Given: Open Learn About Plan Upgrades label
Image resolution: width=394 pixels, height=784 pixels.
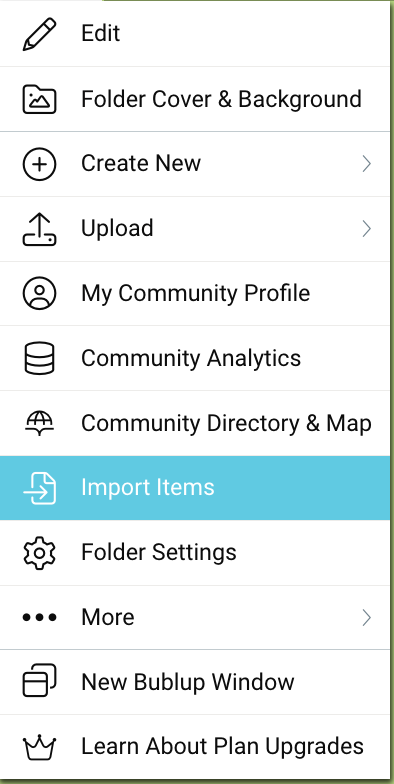Looking at the screenshot, I should (x=222, y=746).
